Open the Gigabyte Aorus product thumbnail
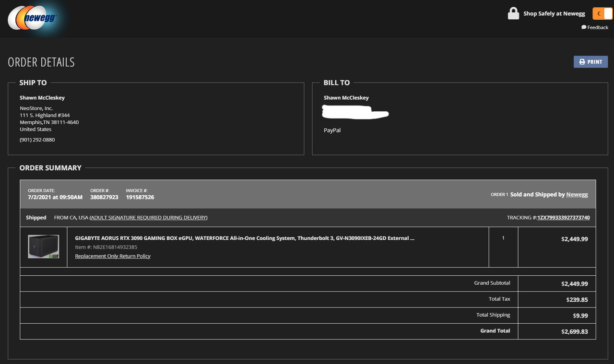This screenshot has height=364, width=614. tap(44, 247)
